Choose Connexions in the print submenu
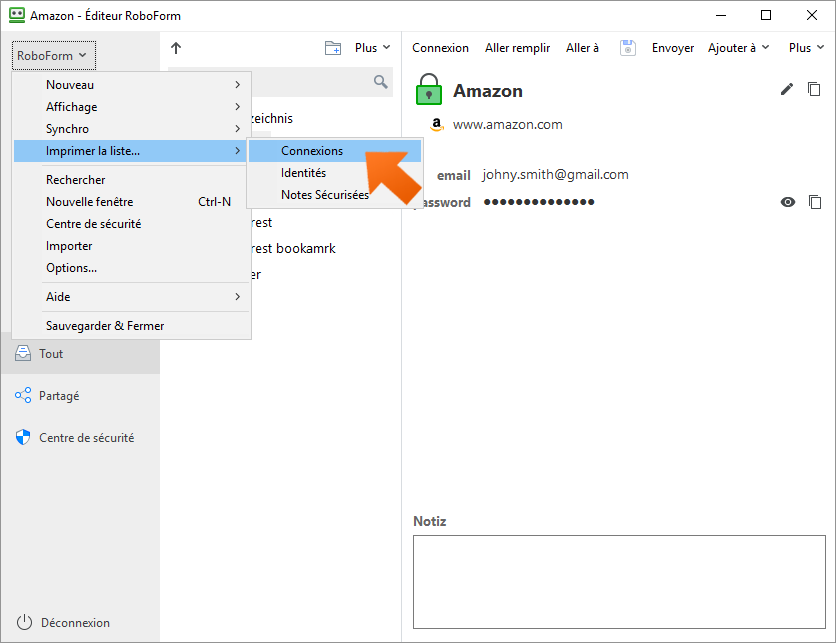Screen dimensions: 836x643 (335, 151)
